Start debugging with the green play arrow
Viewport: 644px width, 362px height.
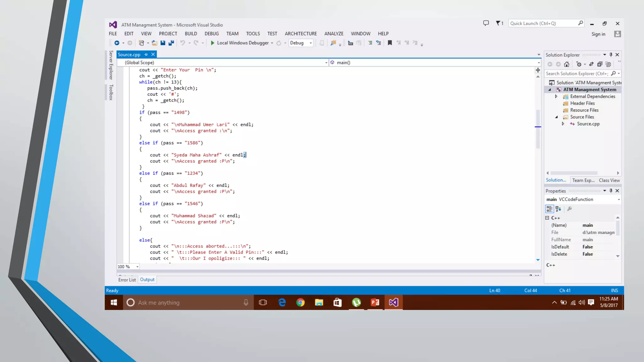pyautogui.click(x=213, y=43)
